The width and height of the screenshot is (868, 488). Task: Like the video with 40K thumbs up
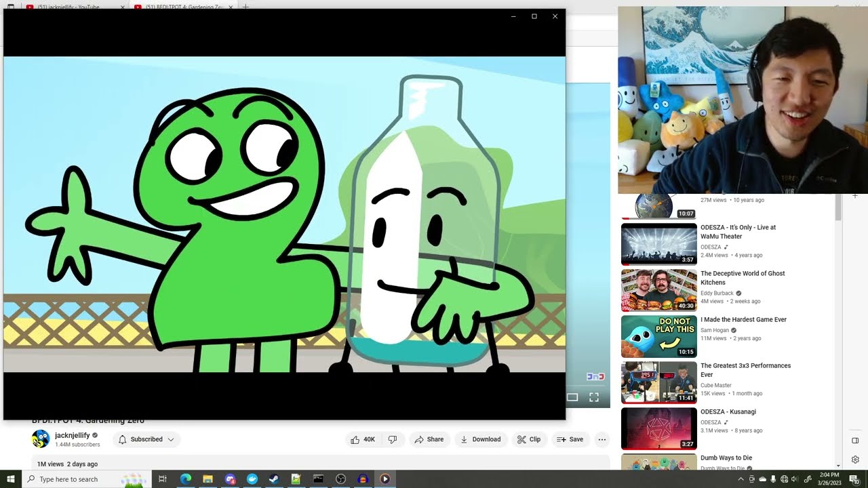click(x=363, y=439)
